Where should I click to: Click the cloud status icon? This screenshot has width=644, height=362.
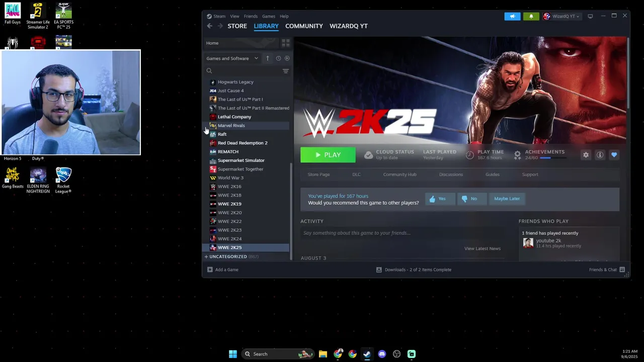(368, 155)
